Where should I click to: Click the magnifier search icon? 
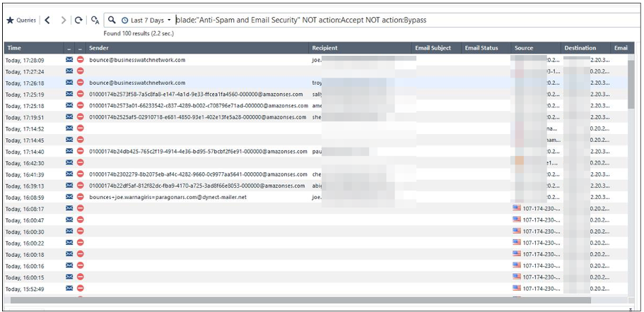click(x=112, y=20)
